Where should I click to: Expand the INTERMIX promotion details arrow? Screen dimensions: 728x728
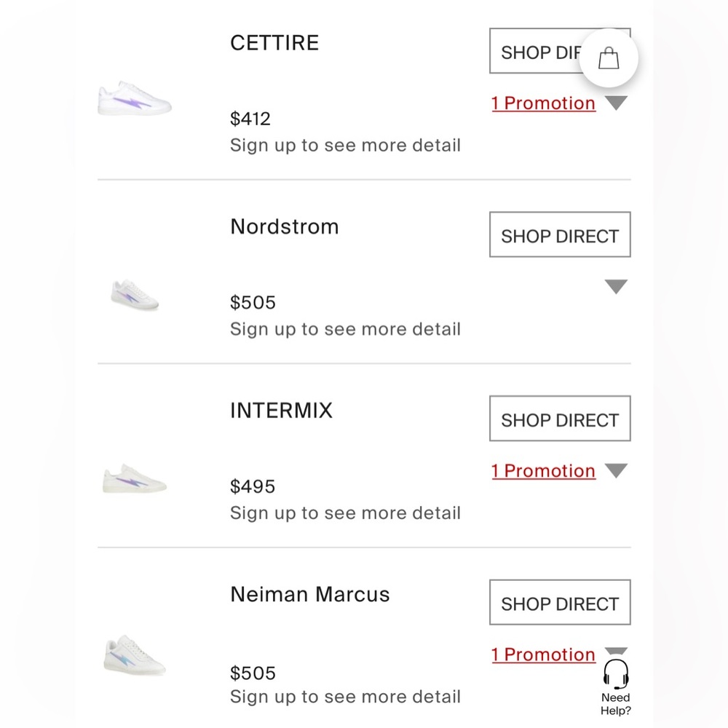[616, 472]
